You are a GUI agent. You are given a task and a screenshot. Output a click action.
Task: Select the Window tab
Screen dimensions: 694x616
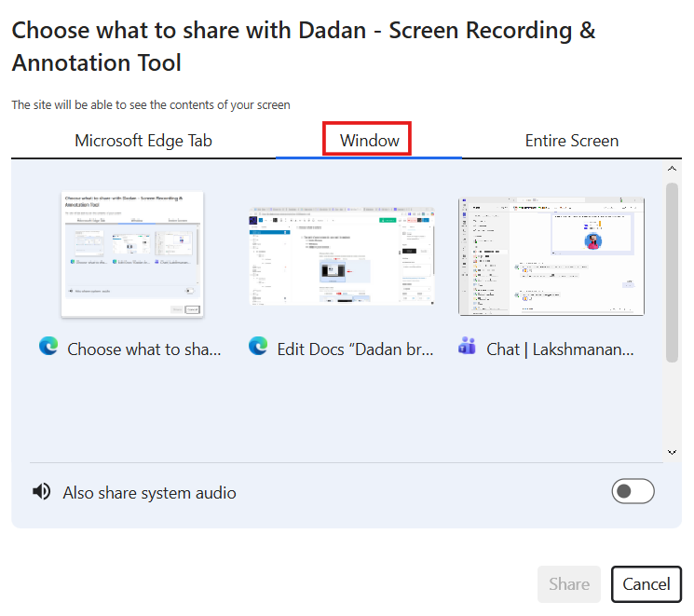[x=369, y=141]
